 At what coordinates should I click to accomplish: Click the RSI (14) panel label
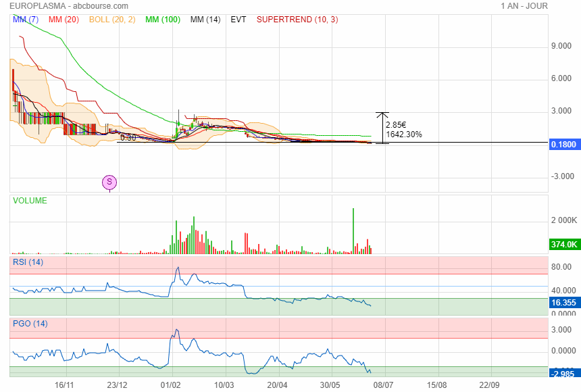point(28,262)
